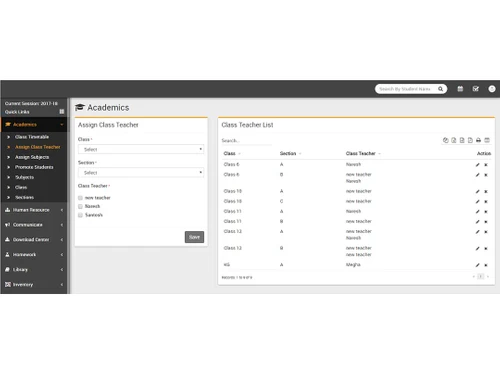The height and width of the screenshot is (375, 500).
Task: Click the magnifier icon in student search
Action: tap(440, 89)
